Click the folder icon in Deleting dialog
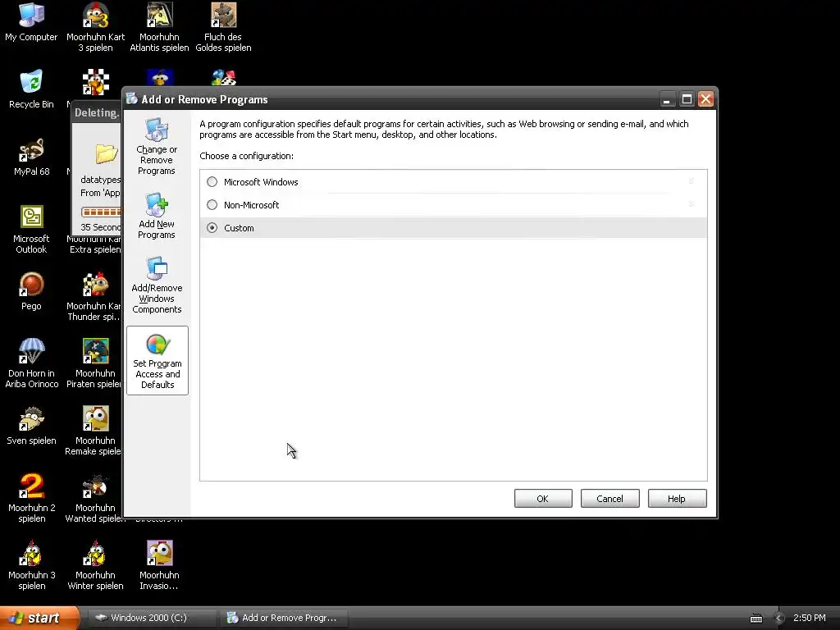The width and height of the screenshot is (840, 630). [x=106, y=153]
